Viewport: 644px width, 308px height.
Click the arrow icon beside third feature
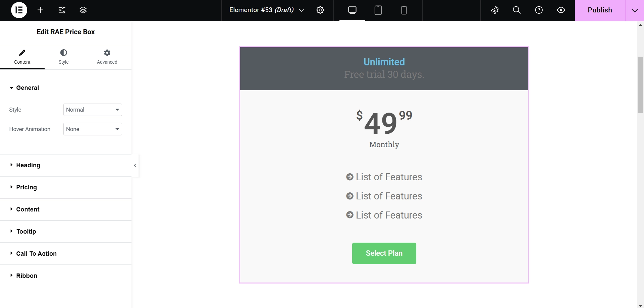pos(350,215)
